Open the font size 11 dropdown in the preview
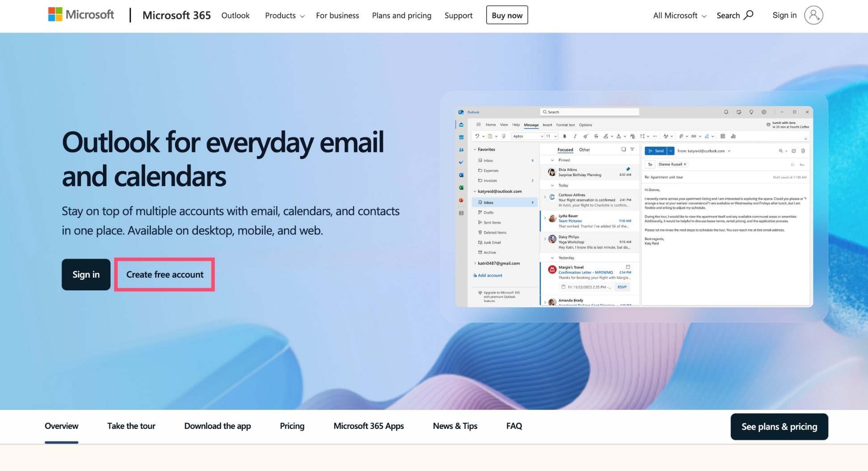Image resolution: width=868 pixels, height=471 pixels. click(x=551, y=136)
